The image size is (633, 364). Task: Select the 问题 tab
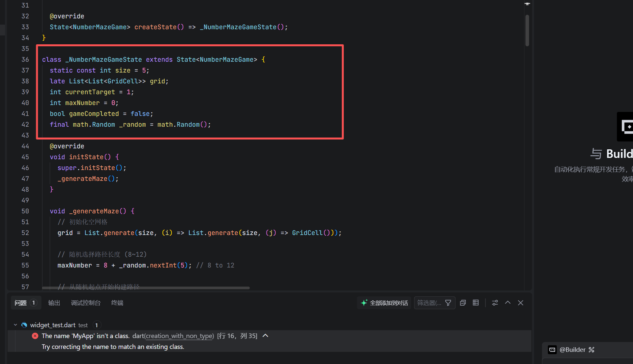coord(21,303)
